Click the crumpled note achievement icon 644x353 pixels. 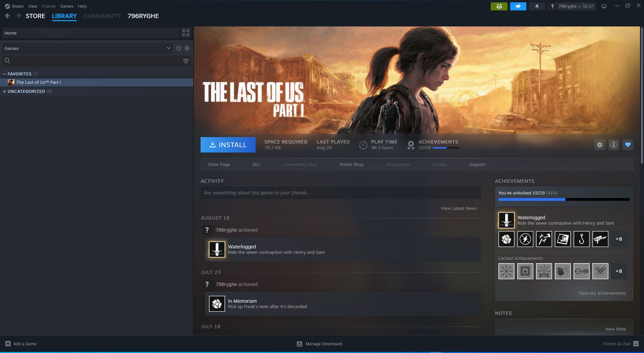point(506,239)
